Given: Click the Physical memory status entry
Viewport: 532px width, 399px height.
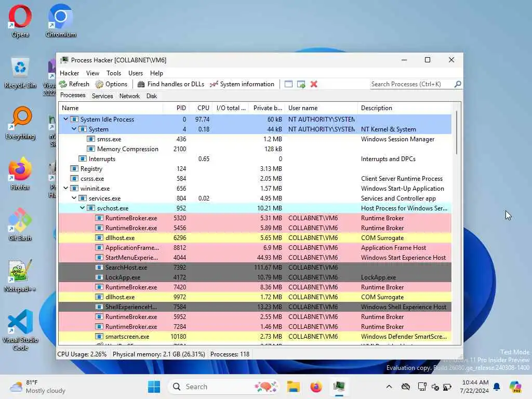Looking at the screenshot, I should 158,354.
